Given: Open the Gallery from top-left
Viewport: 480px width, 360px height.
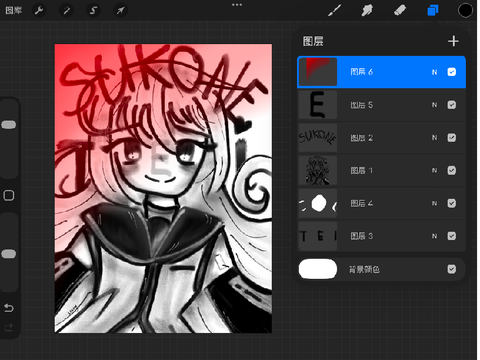Looking at the screenshot, I should click(14, 10).
